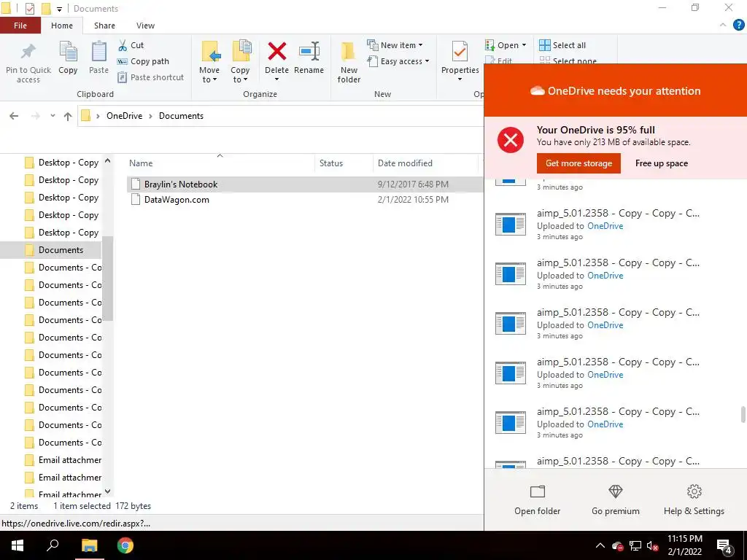Click Paste shortcut option
747x560 pixels.
(150, 77)
